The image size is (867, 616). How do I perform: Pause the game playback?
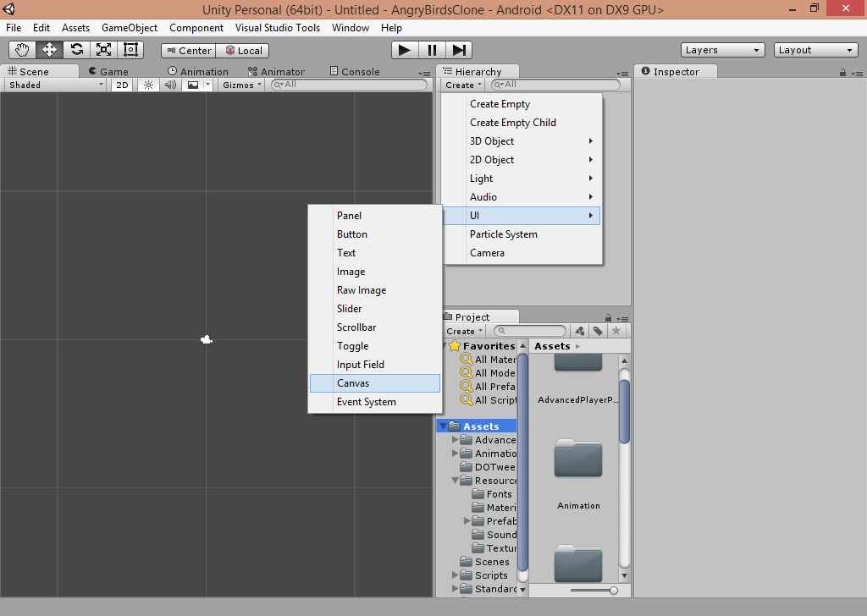click(x=432, y=50)
